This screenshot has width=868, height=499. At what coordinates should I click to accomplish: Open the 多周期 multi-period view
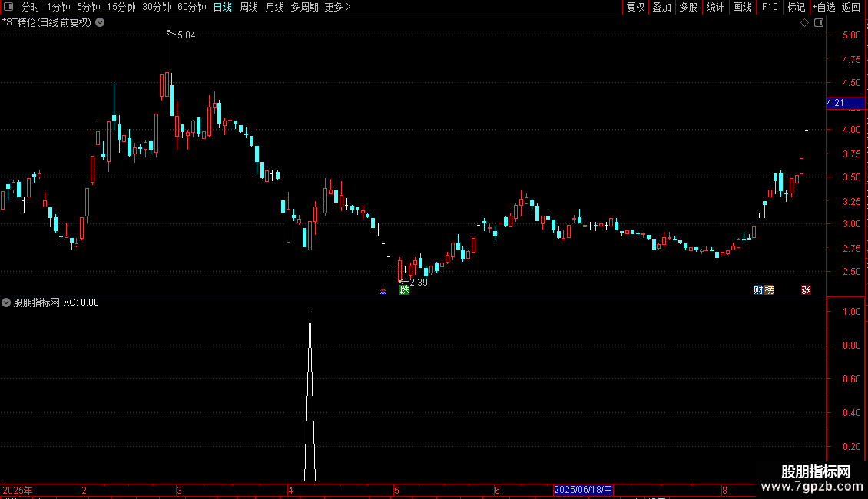pyautogui.click(x=304, y=7)
